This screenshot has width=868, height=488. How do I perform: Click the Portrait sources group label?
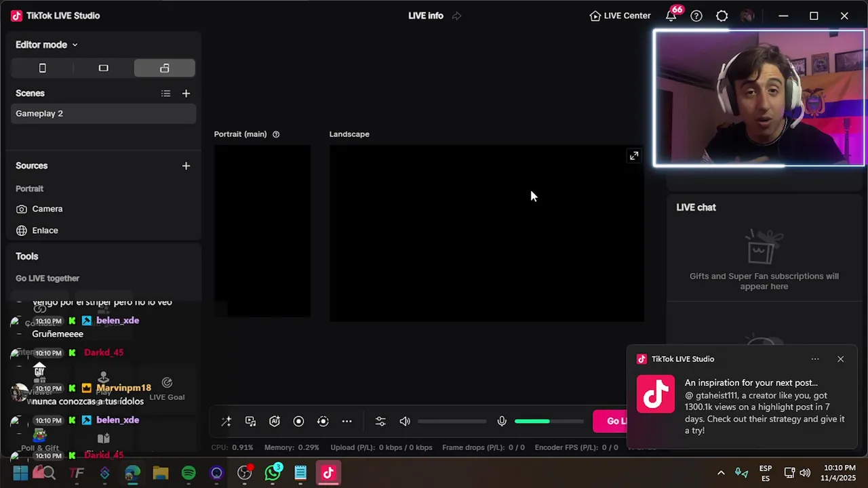pos(29,188)
